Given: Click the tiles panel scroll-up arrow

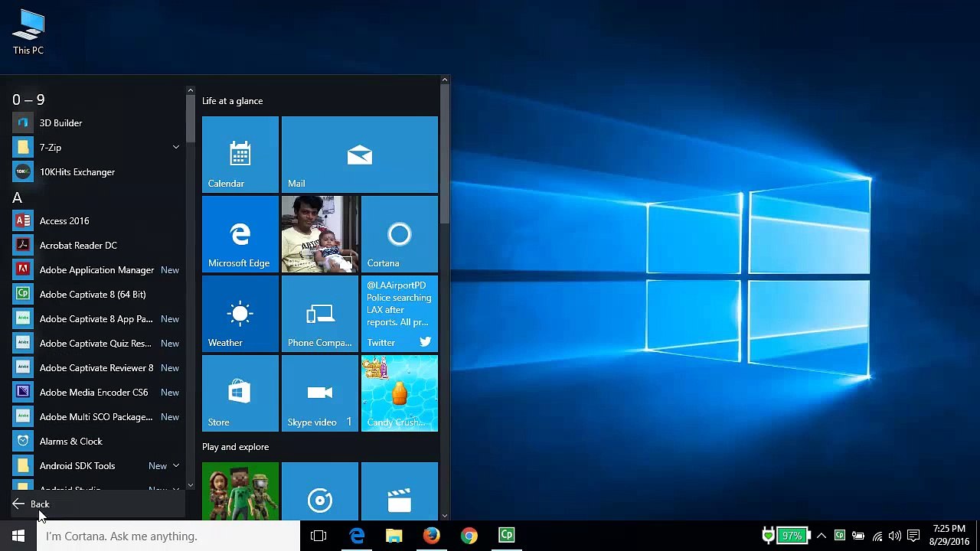Looking at the screenshot, I should click(x=444, y=80).
